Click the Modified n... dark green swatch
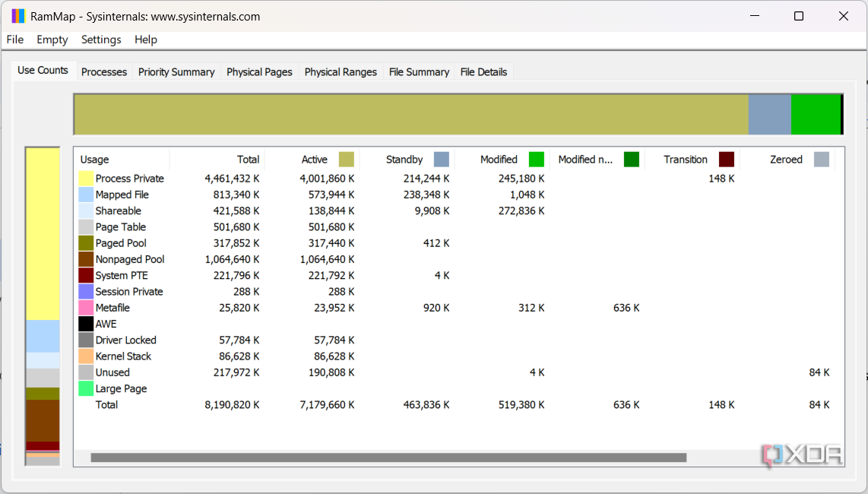 coord(632,160)
